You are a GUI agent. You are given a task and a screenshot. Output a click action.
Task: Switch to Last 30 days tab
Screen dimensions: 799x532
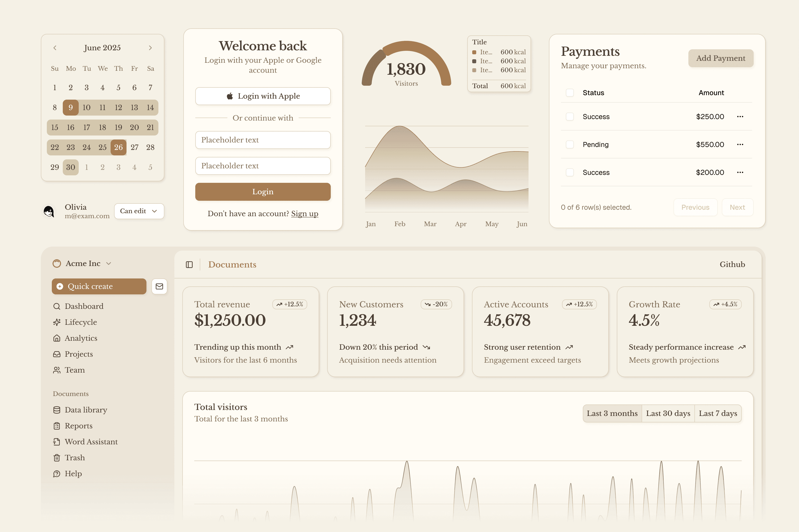point(668,413)
